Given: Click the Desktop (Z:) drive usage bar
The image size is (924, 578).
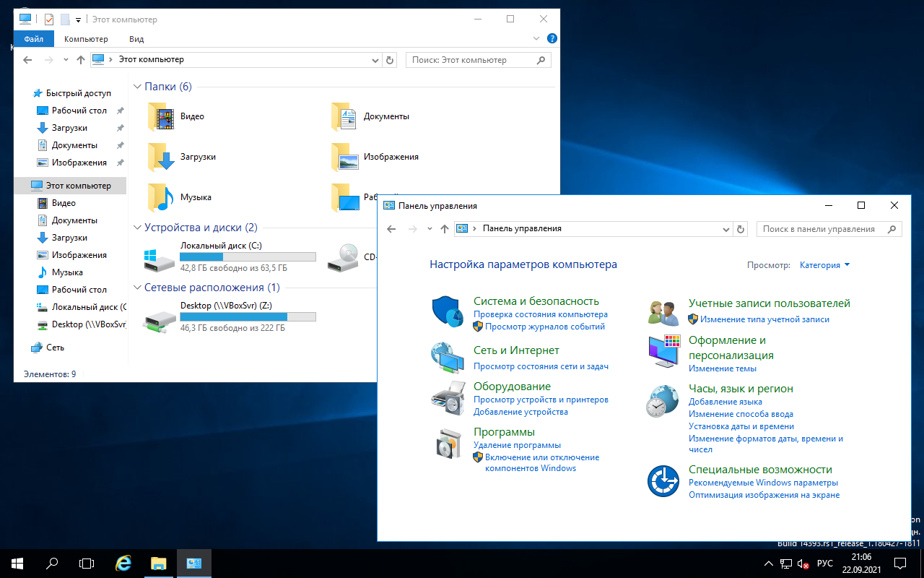Looking at the screenshot, I should [248, 316].
